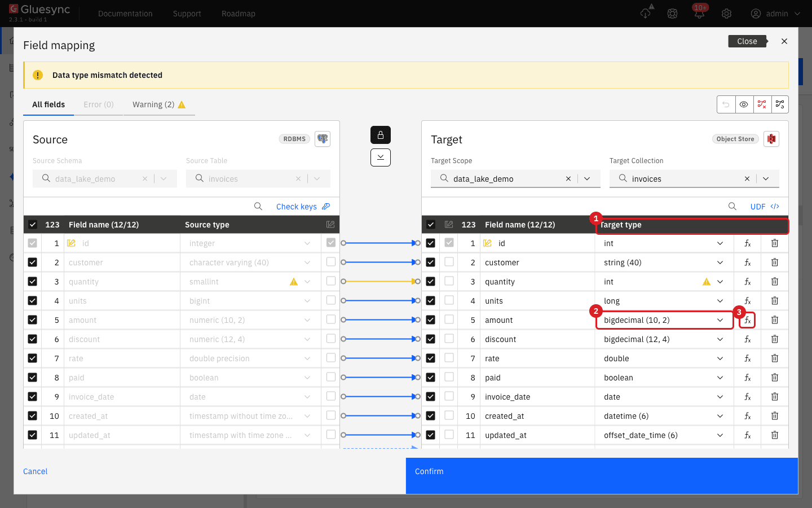Viewport: 812px width, 508px height.
Task: Open search in the Source fields panel
Action: click(258, 207)
